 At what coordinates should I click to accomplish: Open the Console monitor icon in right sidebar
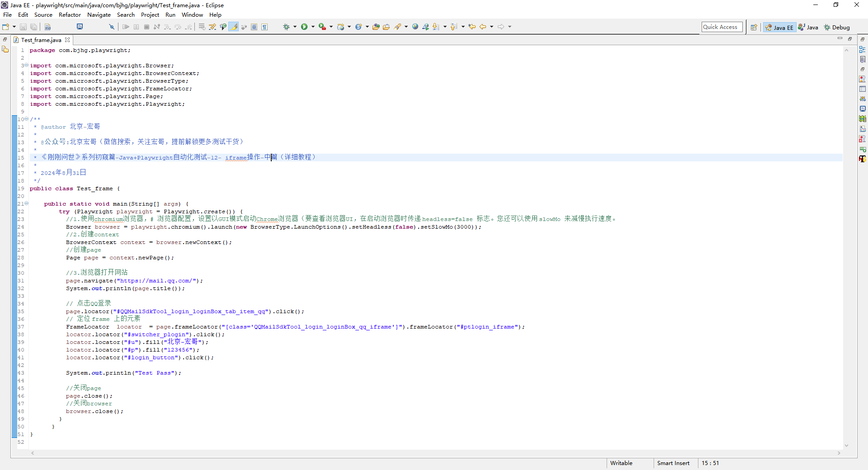(x=863, y=109)
